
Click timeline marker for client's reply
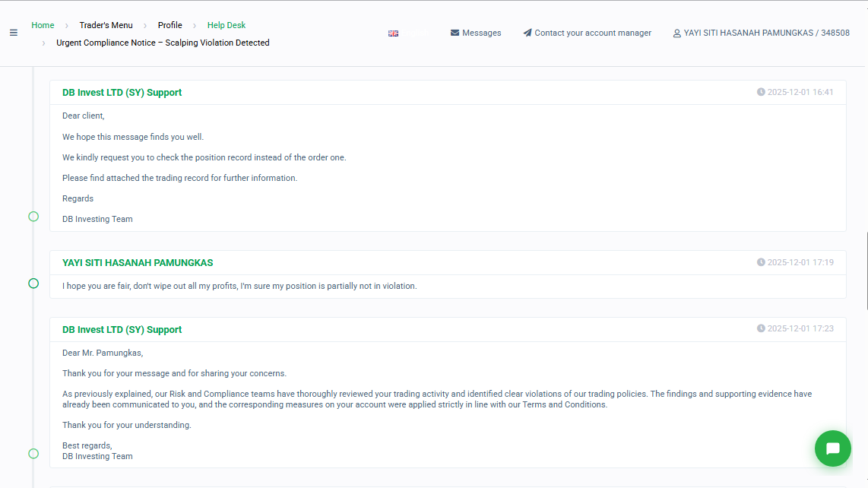(33, 284)
